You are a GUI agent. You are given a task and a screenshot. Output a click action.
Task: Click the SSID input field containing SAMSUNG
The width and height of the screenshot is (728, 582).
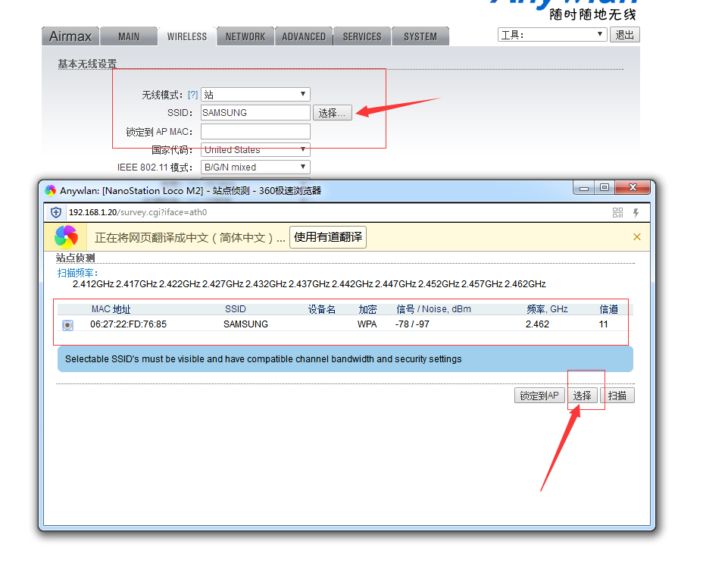(255, 112)
